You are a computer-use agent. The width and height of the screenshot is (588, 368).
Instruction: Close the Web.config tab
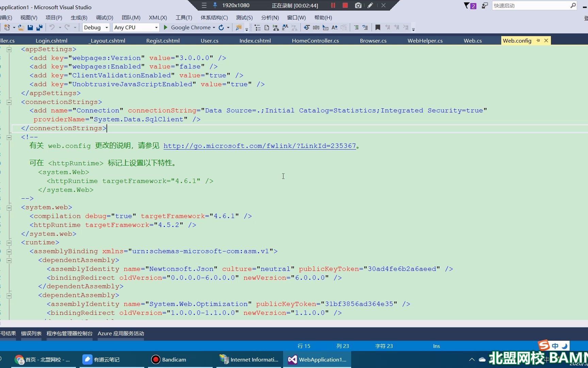[546, 41]
